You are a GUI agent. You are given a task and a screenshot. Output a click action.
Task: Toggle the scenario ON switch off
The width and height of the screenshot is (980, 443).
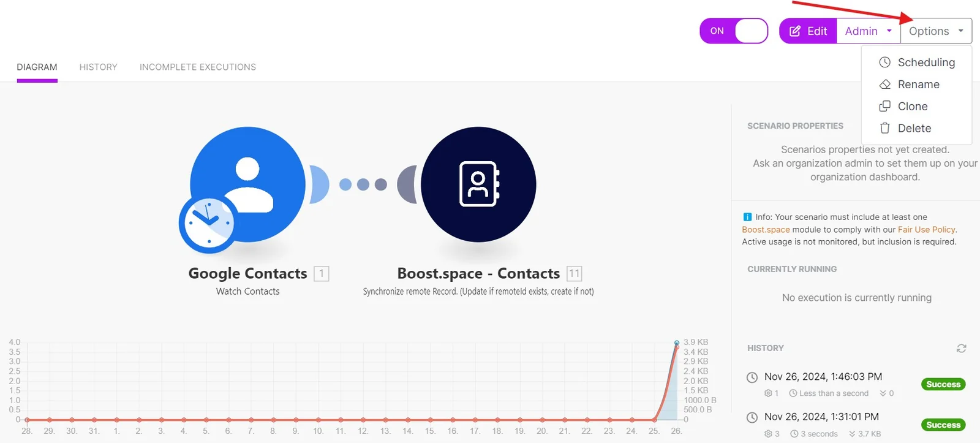734,31
